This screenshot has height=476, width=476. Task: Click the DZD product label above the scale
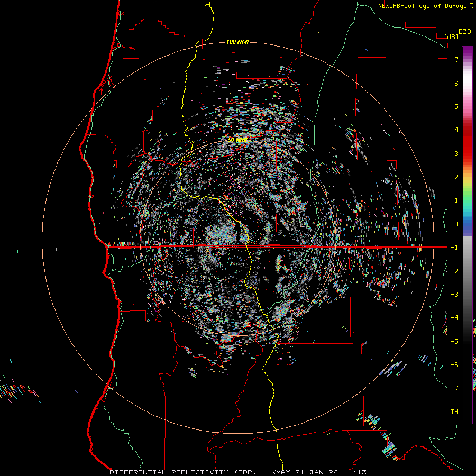point(464,32)
